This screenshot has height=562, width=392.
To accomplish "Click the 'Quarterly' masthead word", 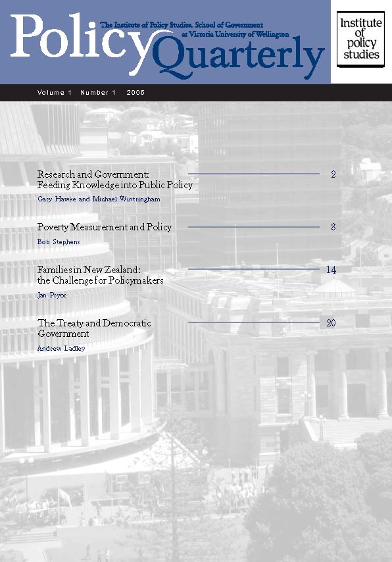I will (x=238, y=57).
